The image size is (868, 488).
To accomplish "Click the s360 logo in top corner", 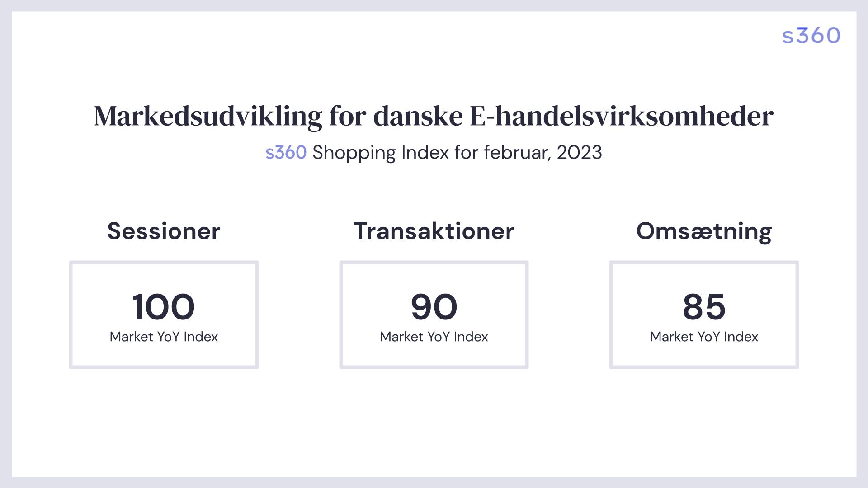I will [x=811, y=36].
